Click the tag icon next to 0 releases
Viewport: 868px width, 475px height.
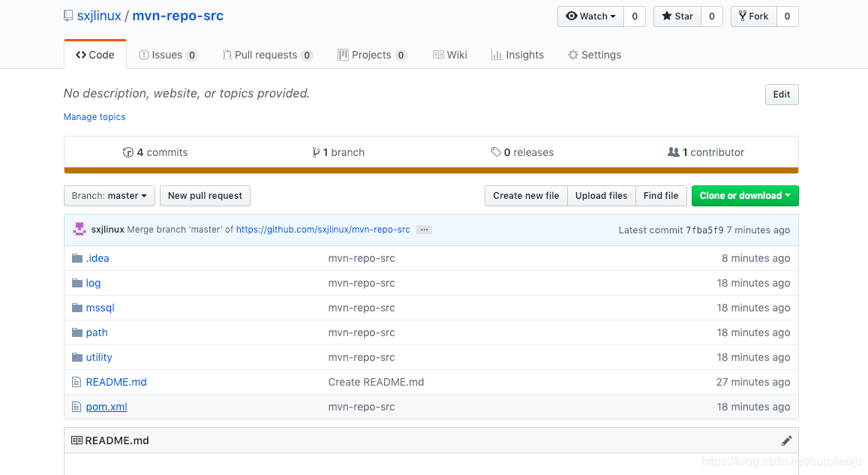point(496,152)
